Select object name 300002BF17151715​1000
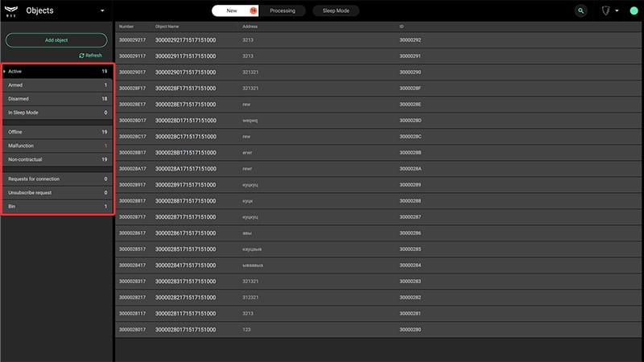 185,88
